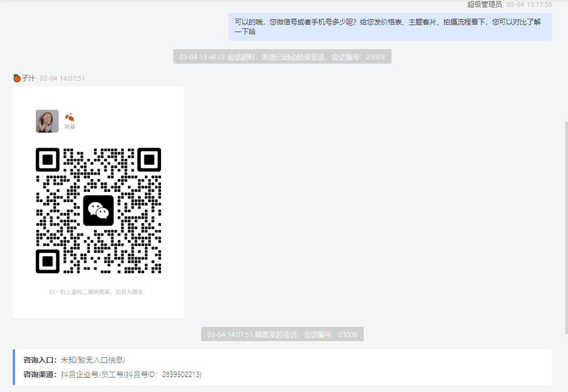The image size is (568, 392).
Task: Click the leaf emoji above 阿曼
Action: tap(70, 117)
